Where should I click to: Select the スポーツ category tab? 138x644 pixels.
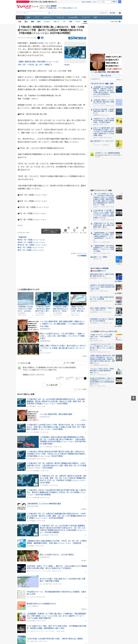click(x=56, y=21)
